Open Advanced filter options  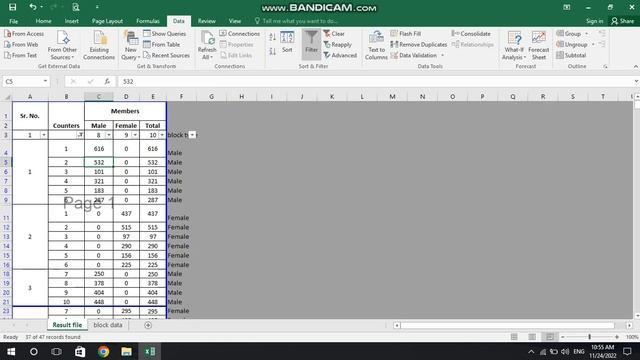(340, 55)
